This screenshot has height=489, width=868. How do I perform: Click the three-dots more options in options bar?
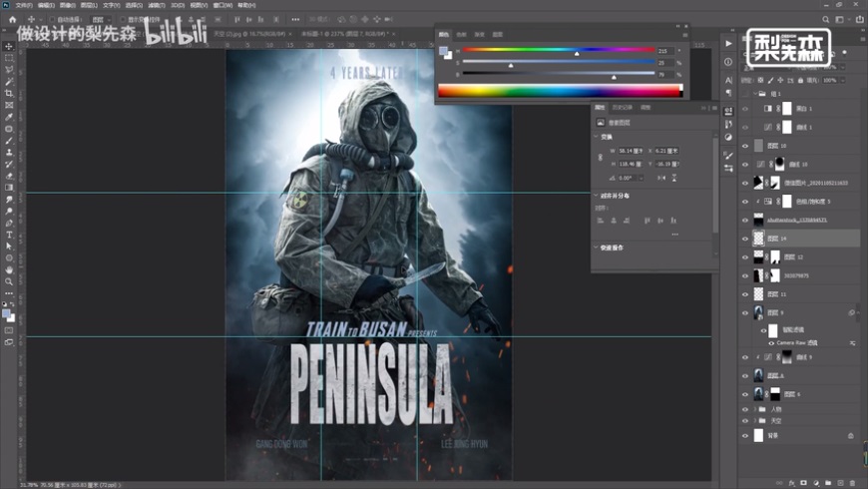coord(295,19)
